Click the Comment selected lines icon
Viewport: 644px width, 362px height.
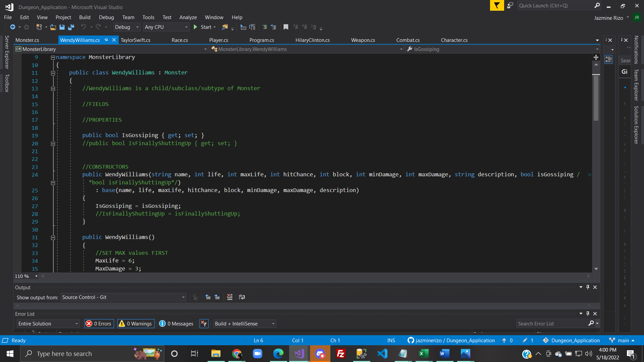265,27
